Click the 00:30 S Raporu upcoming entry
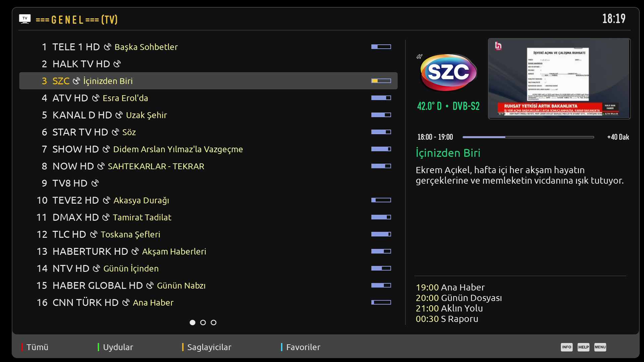644x362 pixels. coord(447,319)
